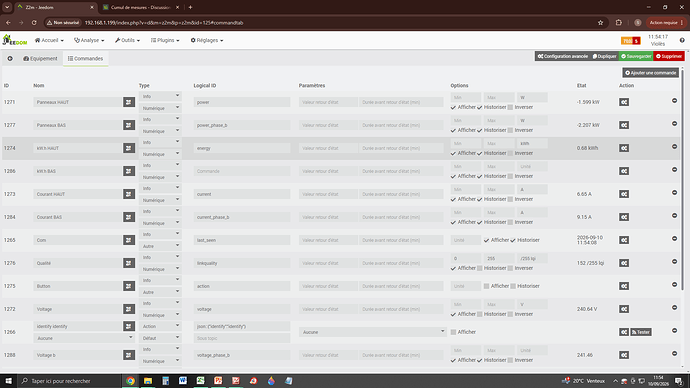Click Supprimer button
This screenshot has width=690, height=388.
669,56
